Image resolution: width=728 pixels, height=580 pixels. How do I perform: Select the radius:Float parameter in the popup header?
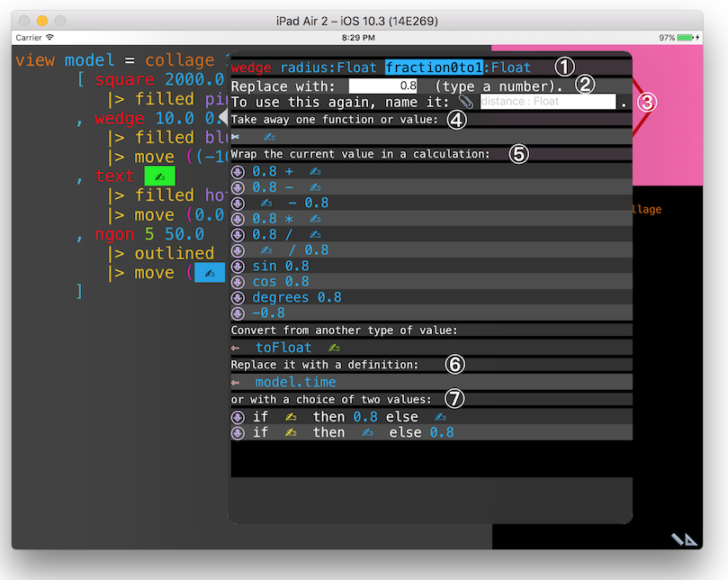328,68
